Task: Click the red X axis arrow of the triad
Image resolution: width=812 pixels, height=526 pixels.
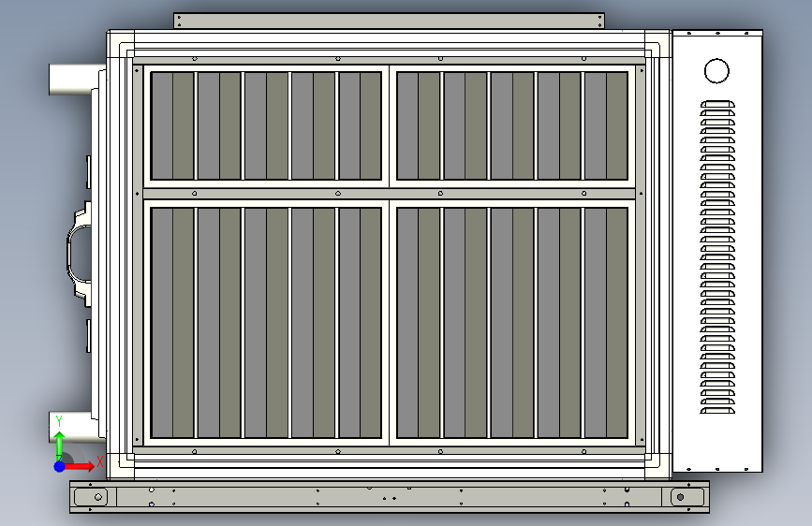Action: pos(79,466)
